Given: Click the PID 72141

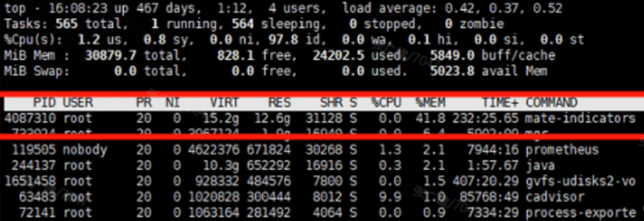Looking at the screenshot, I should coord(37,213).
